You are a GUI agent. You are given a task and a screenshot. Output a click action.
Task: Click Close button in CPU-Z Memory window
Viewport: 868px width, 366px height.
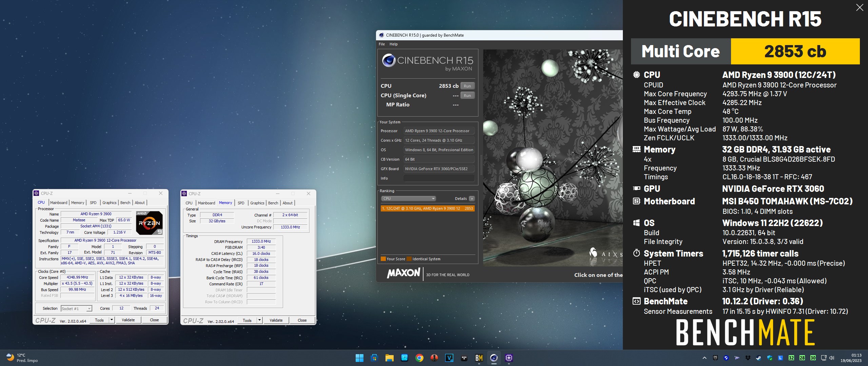point(302,320)
